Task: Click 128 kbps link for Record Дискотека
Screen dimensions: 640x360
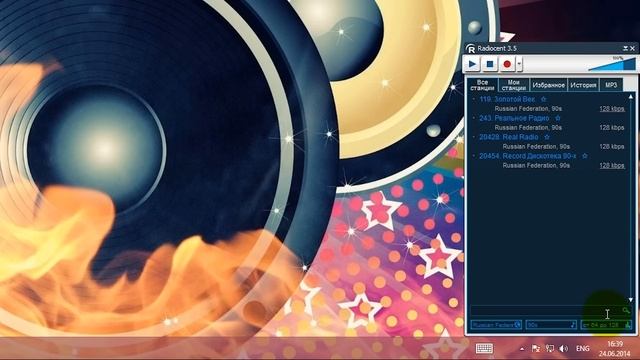Action: pyautogui.click(x=612, y=165)
